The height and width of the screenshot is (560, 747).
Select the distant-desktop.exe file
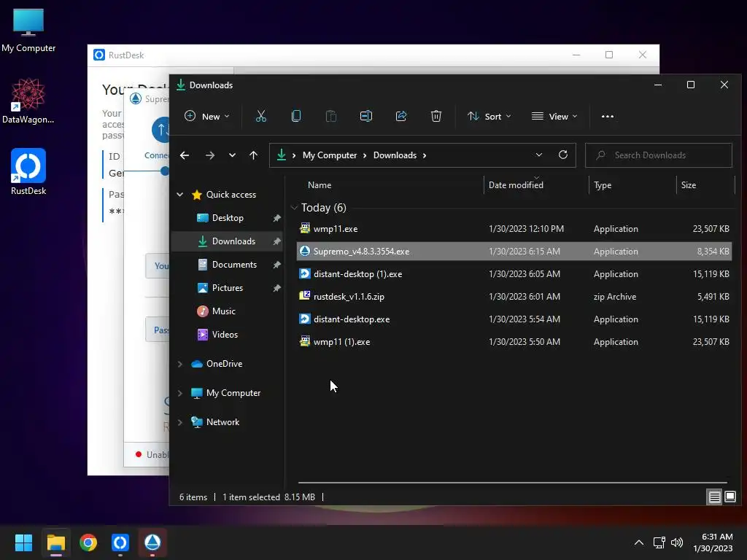pyautogui.click(x=514, y=319)
